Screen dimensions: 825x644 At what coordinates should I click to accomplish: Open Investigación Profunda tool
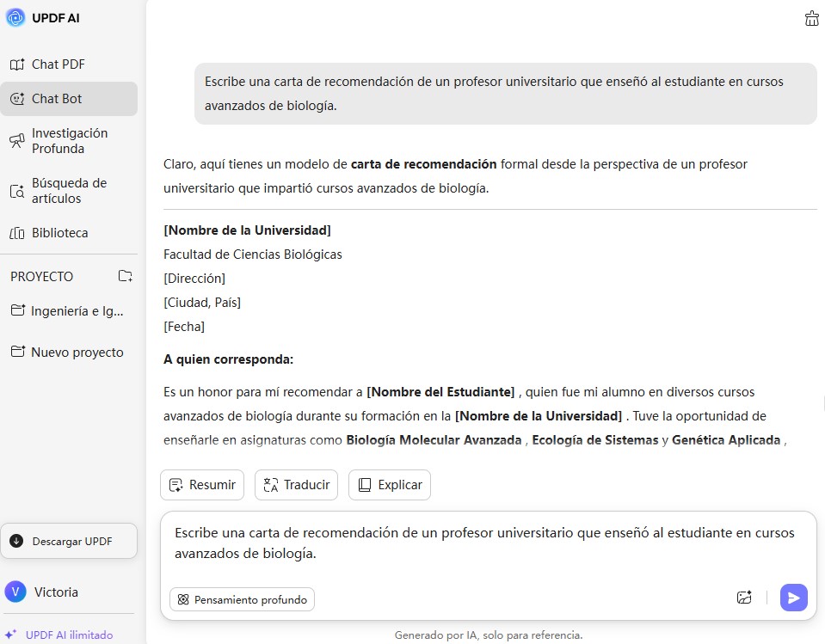[x=69, y=141]
